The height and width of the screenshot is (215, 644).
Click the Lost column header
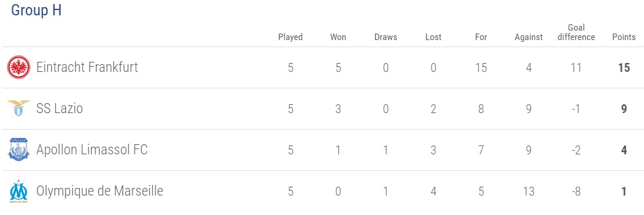pos(433,37)
